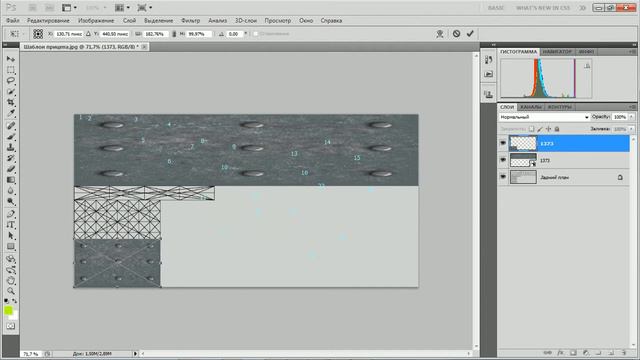Add layer style with fx icon
640x360 pixels.
click(x=561, y=353)
